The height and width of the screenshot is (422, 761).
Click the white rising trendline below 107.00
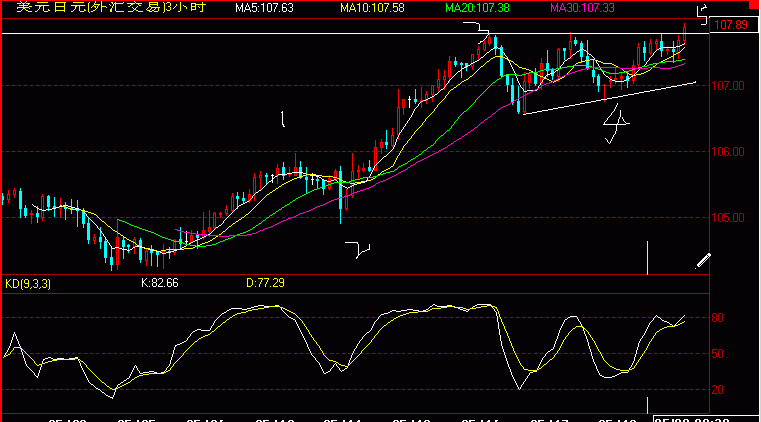(610, 98)
